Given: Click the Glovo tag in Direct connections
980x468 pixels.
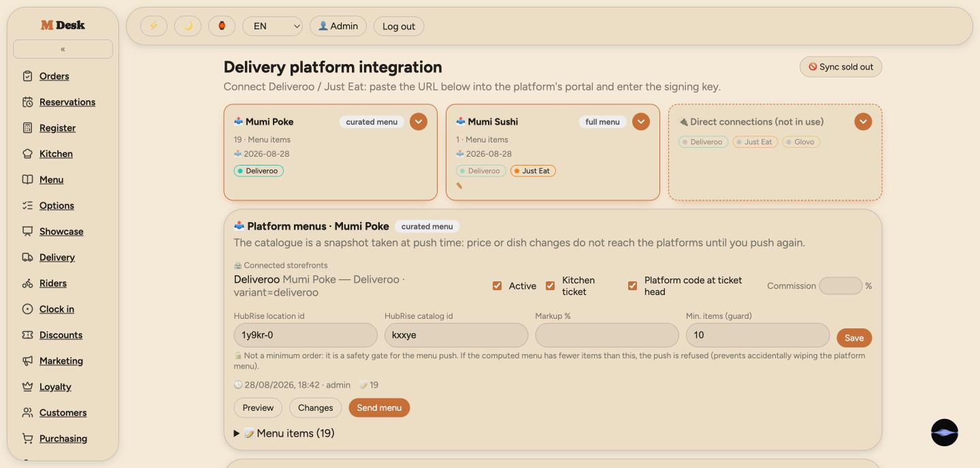Looking at the screenshot, I should pos(801,142).
